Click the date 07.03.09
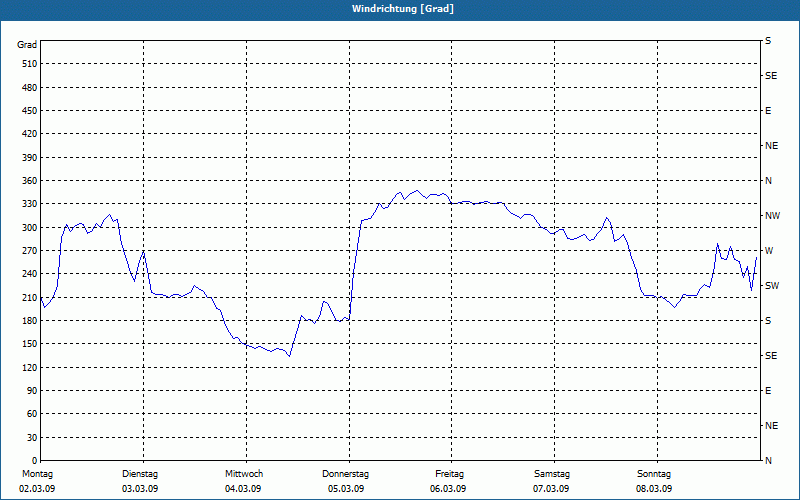Screen dimensions: 800x500 551,489
